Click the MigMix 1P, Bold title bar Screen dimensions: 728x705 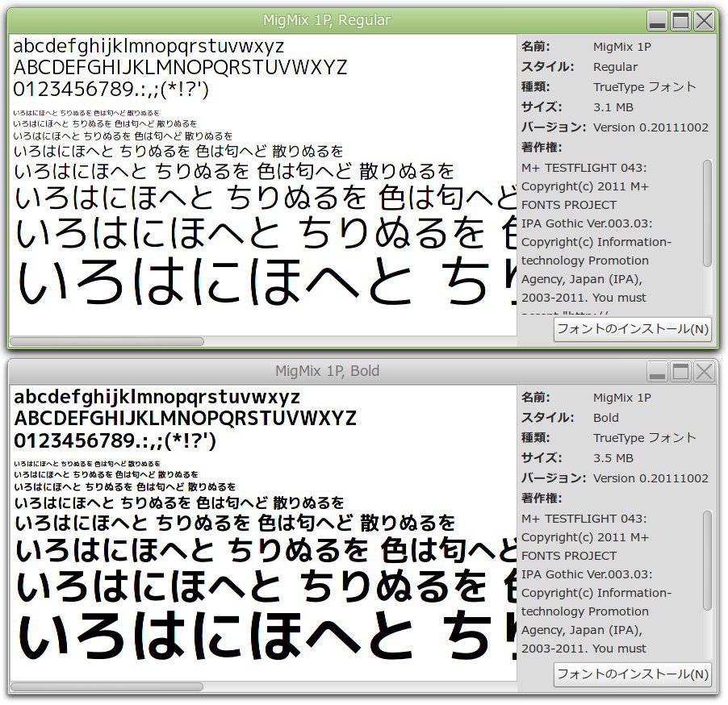[327, 371]
